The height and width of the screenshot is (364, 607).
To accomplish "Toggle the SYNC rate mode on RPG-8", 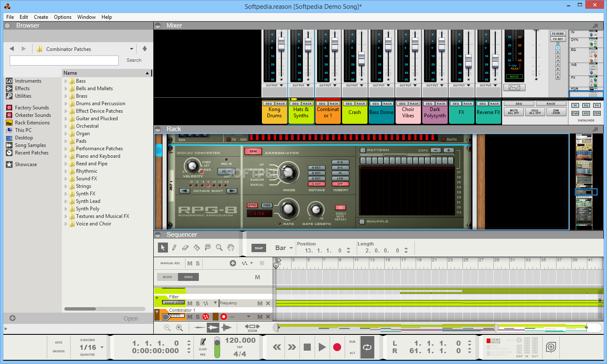I will [x=252, y=205].
